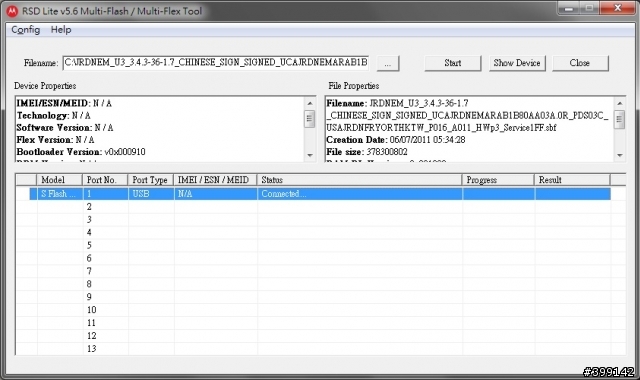Click the USB port type cell
640x380 pixels.
[x=151, y=194]
